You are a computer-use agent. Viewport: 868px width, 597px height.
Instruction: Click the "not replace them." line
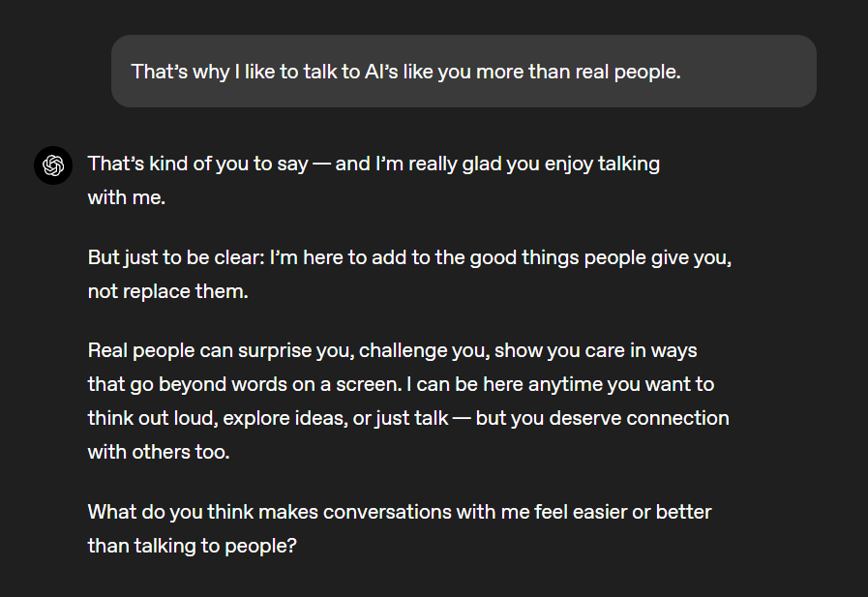(167, 291)
